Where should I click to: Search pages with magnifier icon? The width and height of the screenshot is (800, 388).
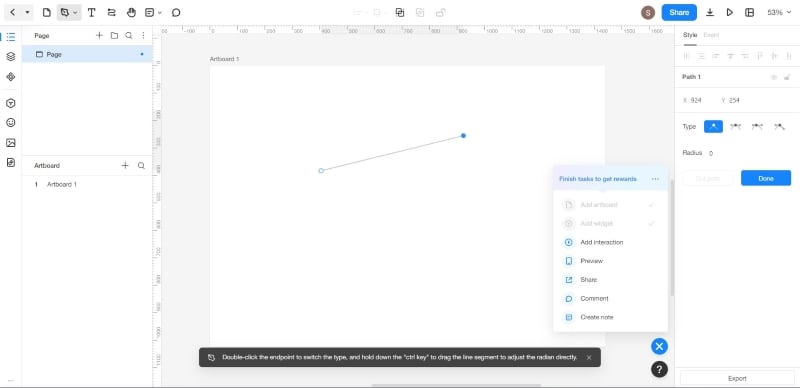point(129,35)
